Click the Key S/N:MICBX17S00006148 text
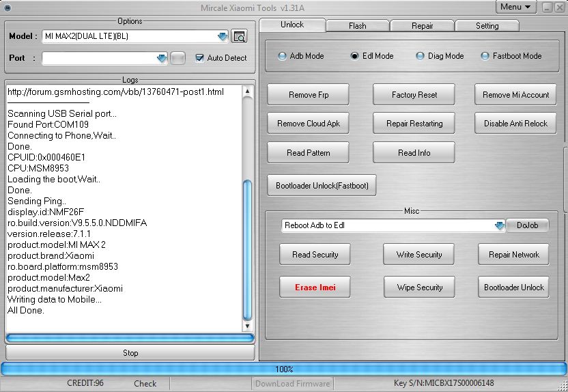The width and height of the screenshot is (568, 392). (x=444, y=383)
